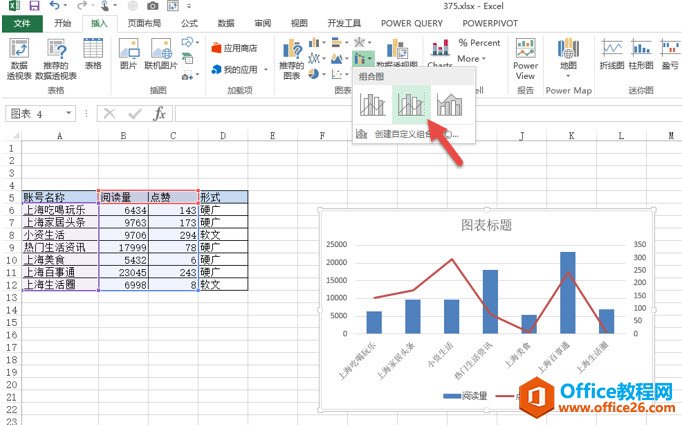Viewport: 682px width, 425px height.
Task: Click the 应用商店 app store button
Action: (234, 47)
